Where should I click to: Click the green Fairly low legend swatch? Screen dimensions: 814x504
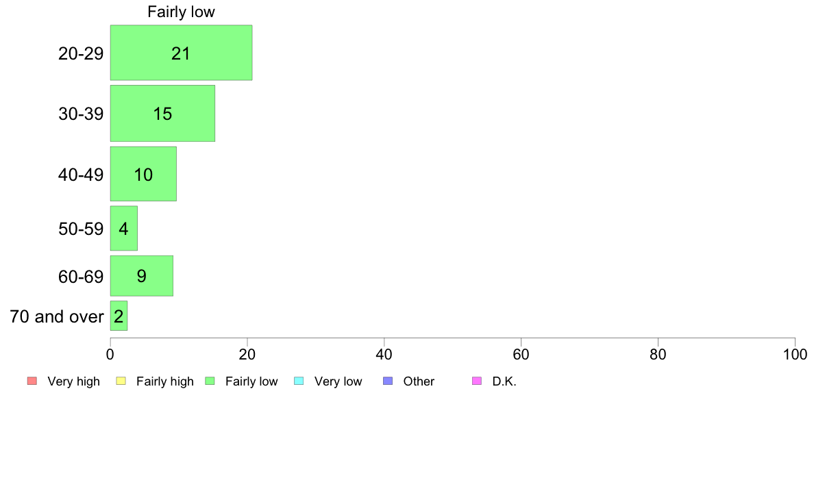210,381
